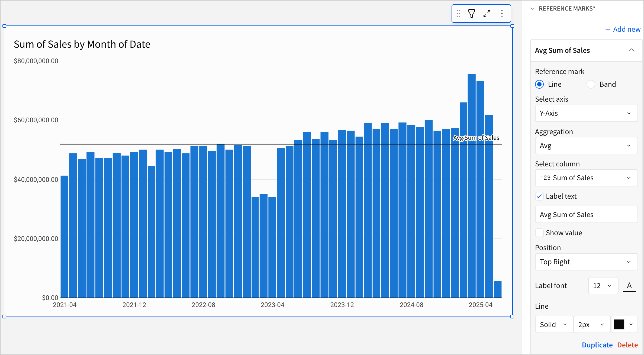This screenshot has width=644, height=355.
Task: Click the black line color swatch
Action: (619, 324)
